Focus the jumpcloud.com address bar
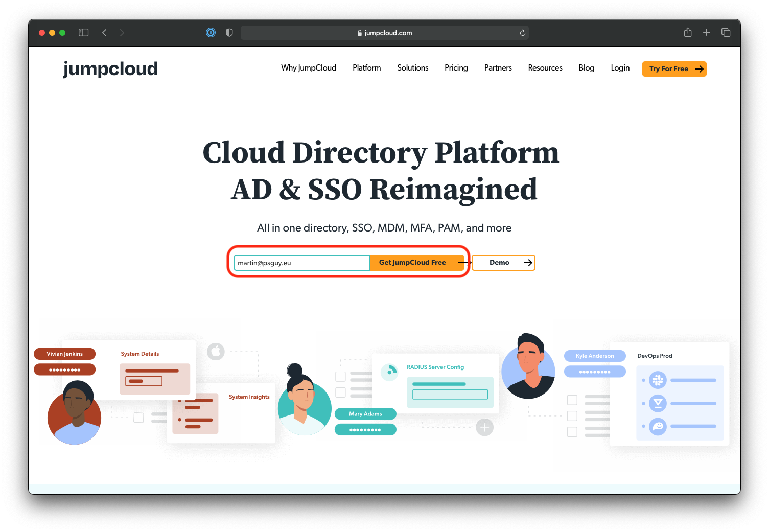Screen dimensions: 769x532 pyautogui.click(x=384, y=33)
